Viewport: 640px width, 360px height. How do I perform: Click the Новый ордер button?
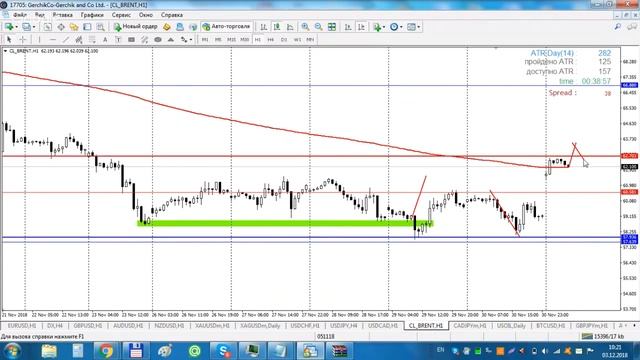point(136,27)
